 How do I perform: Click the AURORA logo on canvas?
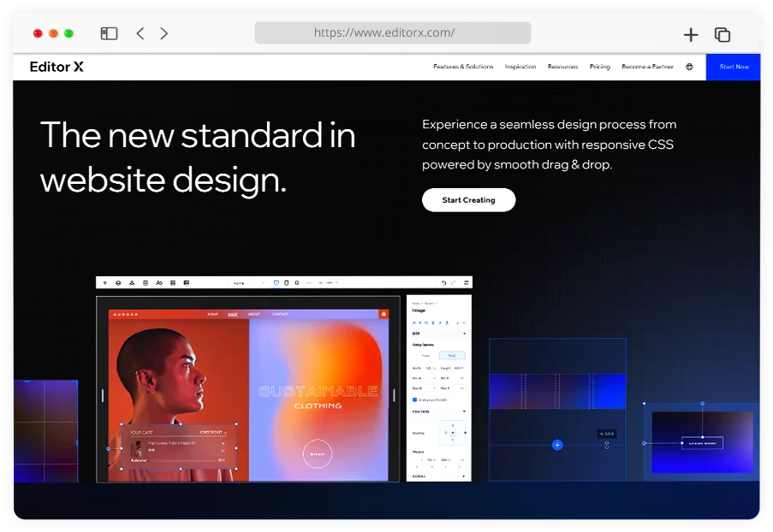click(x=126, y=314)
